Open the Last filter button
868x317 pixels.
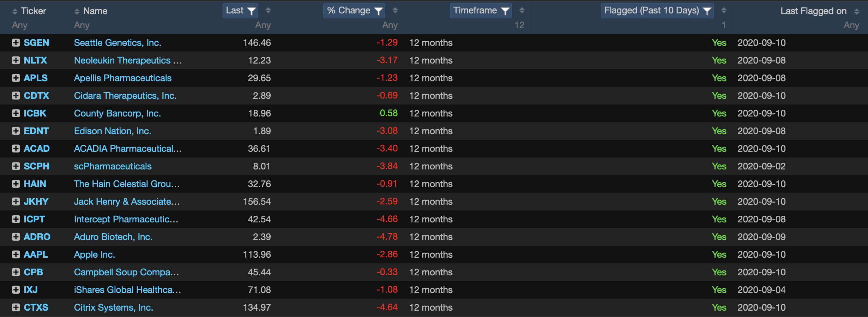coord(241,11)
